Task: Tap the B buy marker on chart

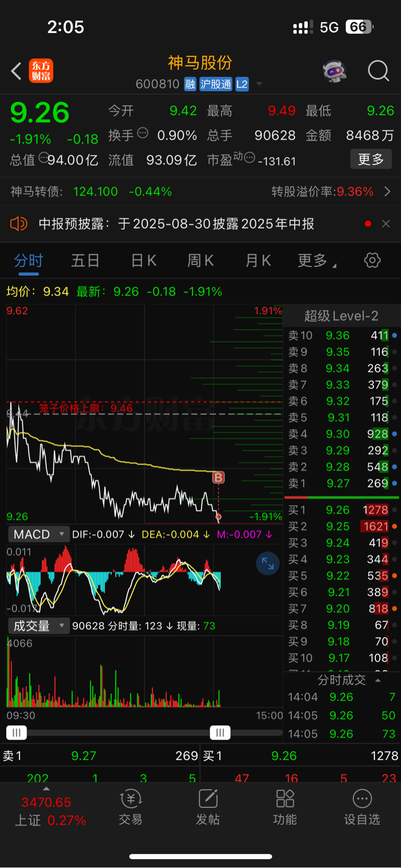Action: pyautogui.click(x=218, y=477)
